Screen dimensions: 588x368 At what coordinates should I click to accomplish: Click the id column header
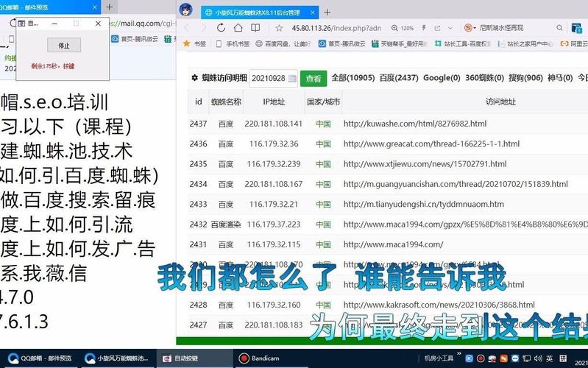click(x=199, y=102)
